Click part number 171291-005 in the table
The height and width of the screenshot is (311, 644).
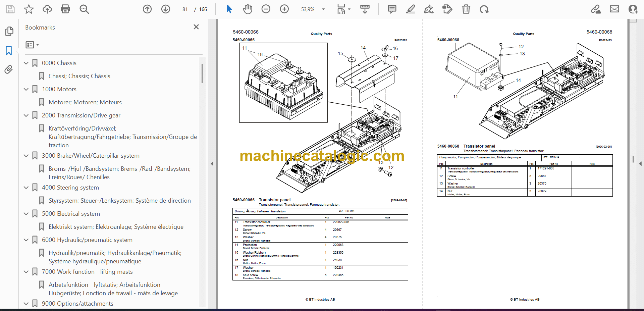(x=546, y=168)
